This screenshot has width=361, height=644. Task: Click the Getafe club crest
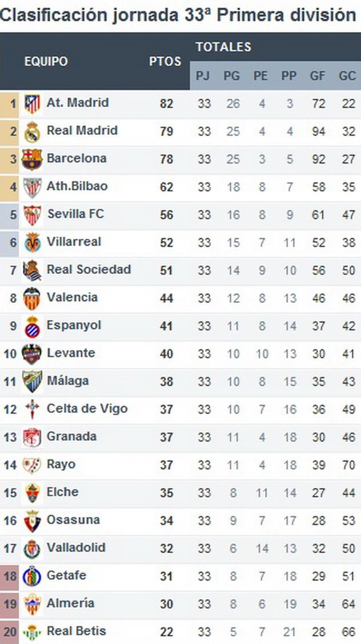tap(32, 576)
